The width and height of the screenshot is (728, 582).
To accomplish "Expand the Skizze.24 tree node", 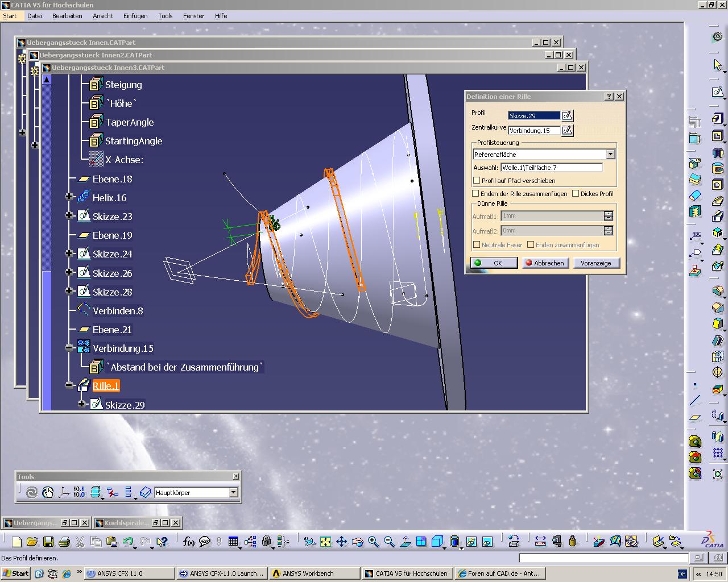I will [69, 253].
